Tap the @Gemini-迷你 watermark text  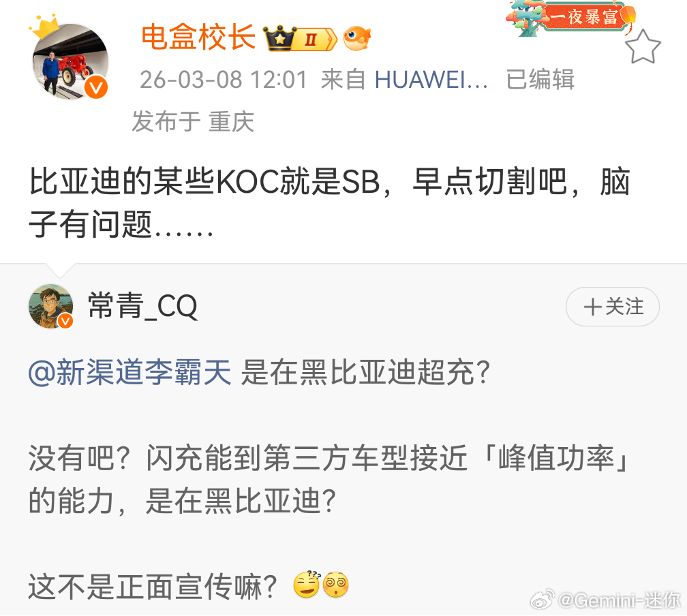pyautogui.click(x=619, y=600)
